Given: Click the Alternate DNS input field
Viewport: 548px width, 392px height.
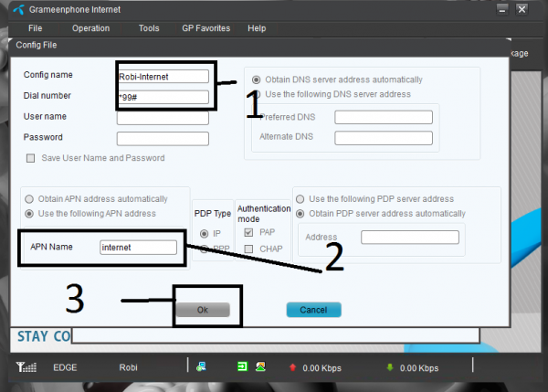Looking at the screenshot, I should (x=384, y=138).
